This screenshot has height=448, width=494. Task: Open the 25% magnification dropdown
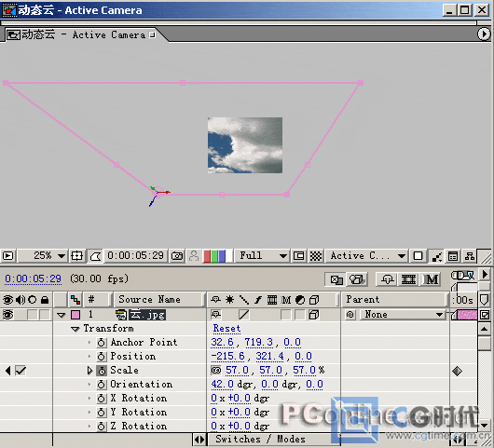click(x=42, y=255)
